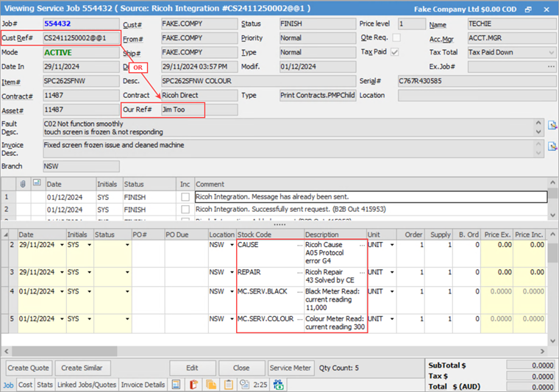Screen dimensions: 559x392
Task: Expand the Ex.Job# ellipsis lookup
Action: [x=551, y=66]
